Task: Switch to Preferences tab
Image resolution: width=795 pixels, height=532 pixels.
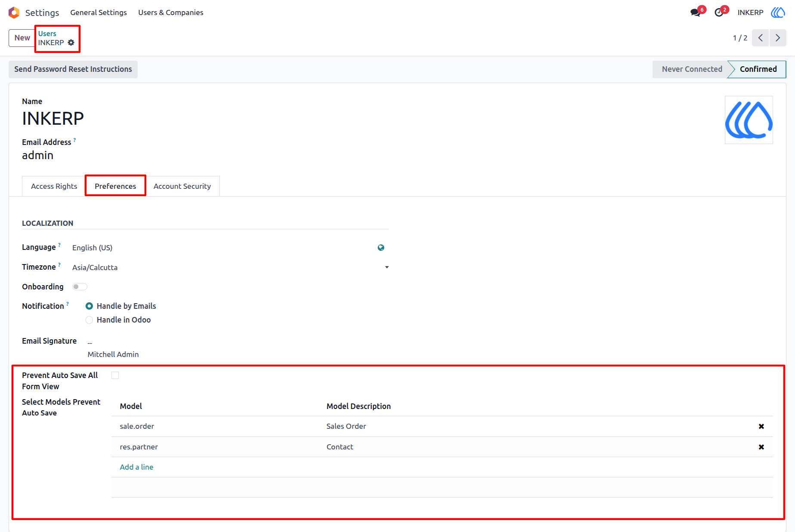Action: (115, 186)
